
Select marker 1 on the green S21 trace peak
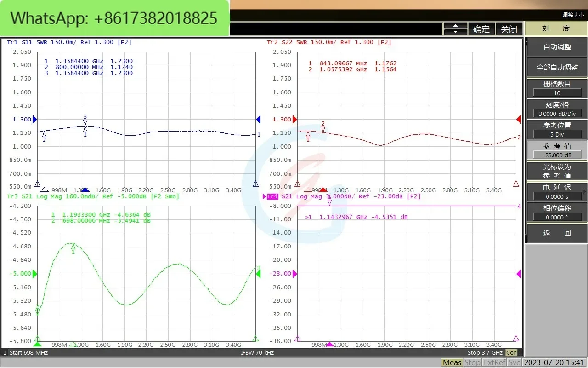[x=73, y=247]
